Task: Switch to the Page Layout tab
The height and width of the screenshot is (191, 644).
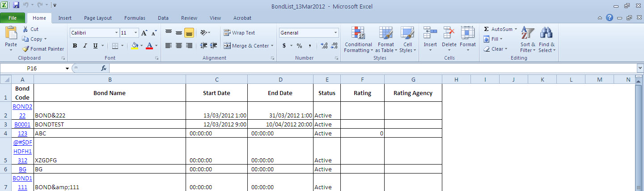Action: [x=98, y=18]
